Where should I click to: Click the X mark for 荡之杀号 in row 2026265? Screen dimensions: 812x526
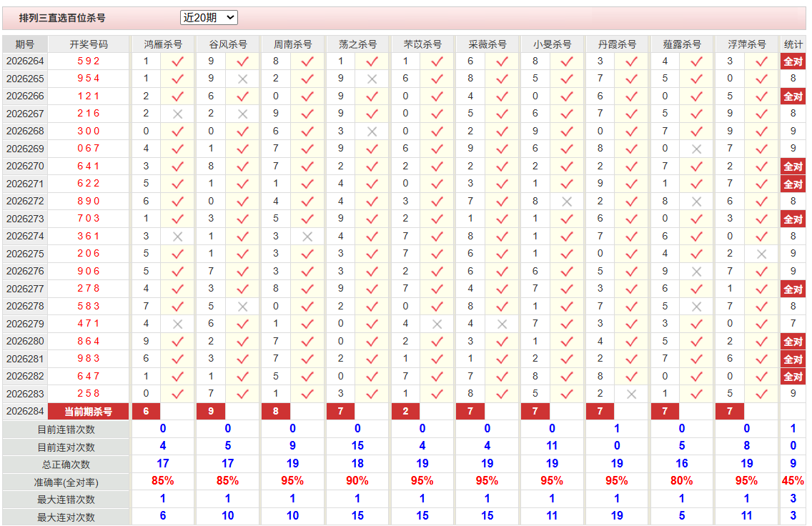[x=372, y=79]
